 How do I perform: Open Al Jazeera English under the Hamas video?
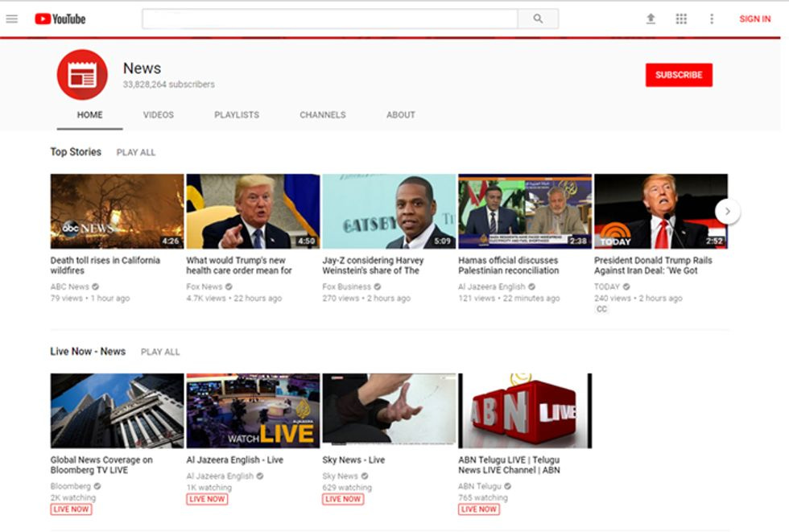[491, 287]
